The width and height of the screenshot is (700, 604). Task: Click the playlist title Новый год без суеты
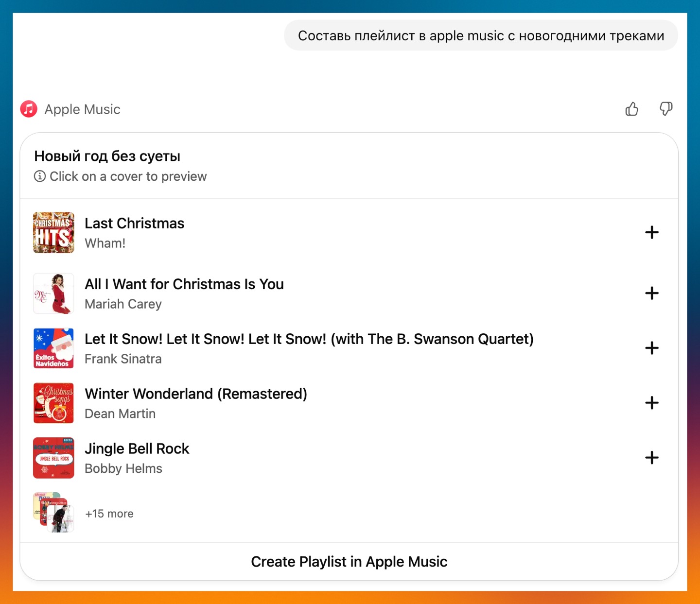[x=107, y=156]
